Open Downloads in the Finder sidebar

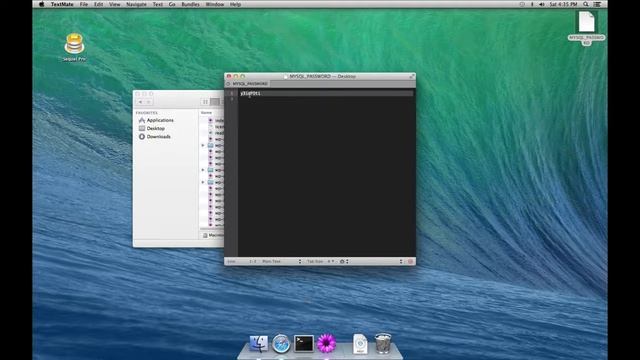click(154, 136)
